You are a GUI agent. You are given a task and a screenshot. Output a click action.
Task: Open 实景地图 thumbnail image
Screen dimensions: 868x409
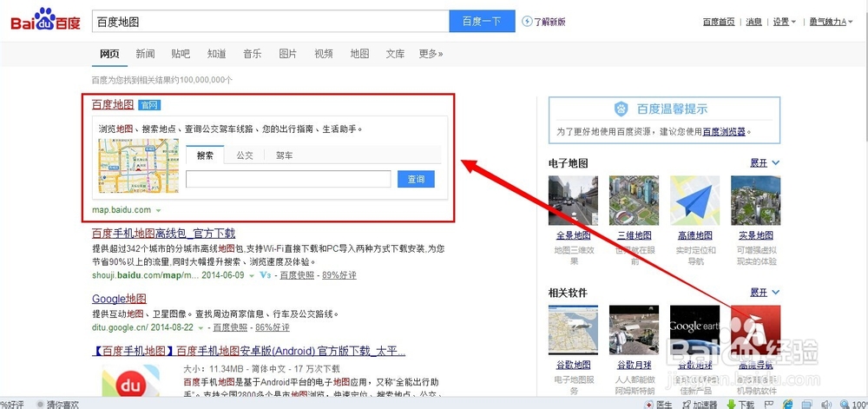pos(756,201)
